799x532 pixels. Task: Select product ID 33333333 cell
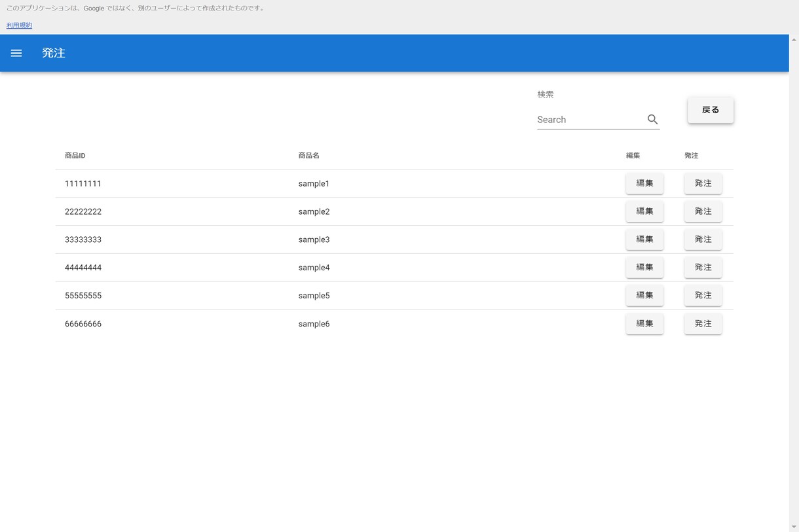point(83,240)
